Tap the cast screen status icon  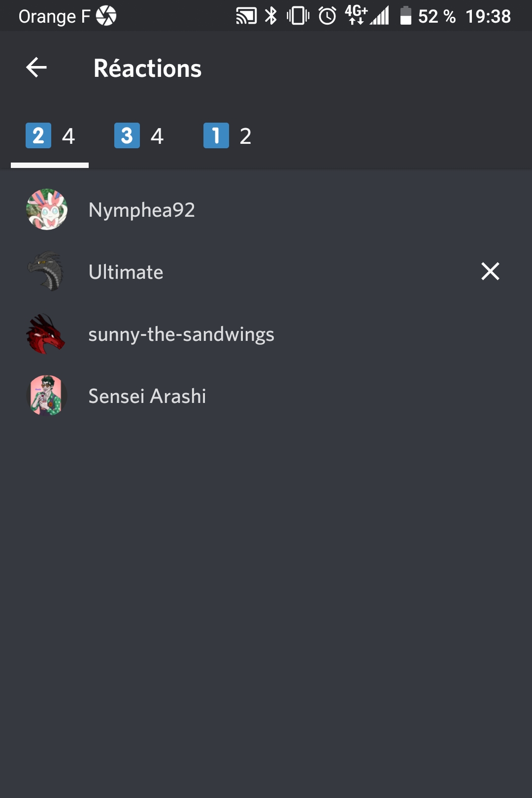click(246, 16)
